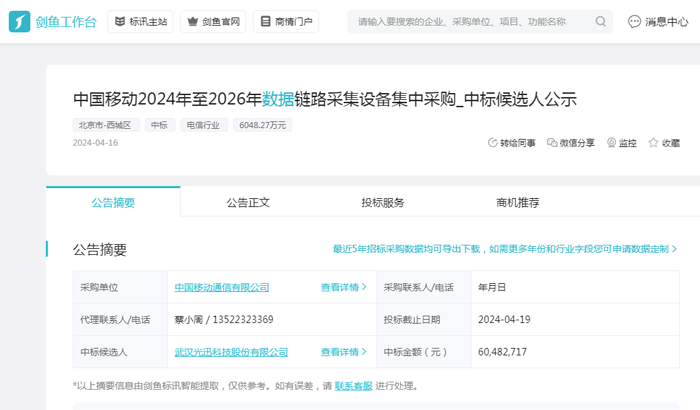Viewport: 700px width, 410px height.
Task: Open 消息中心 message icon
Action: (635, 21)
